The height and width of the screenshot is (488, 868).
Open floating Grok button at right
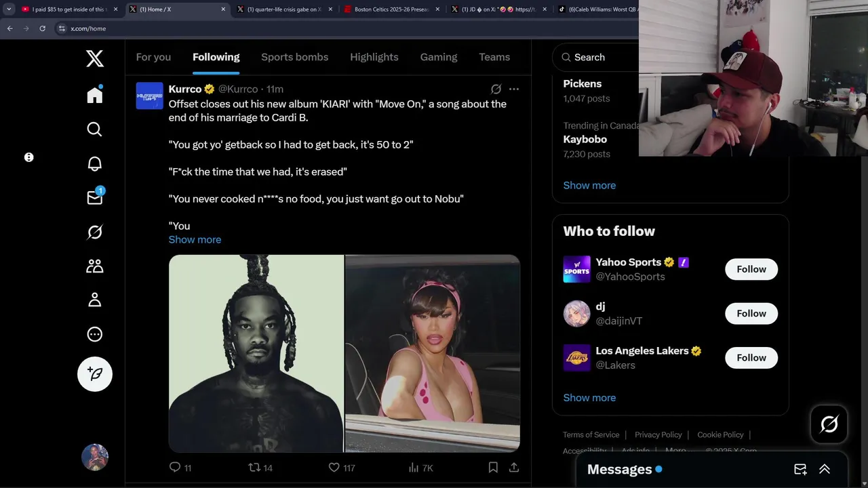(829, 424)
